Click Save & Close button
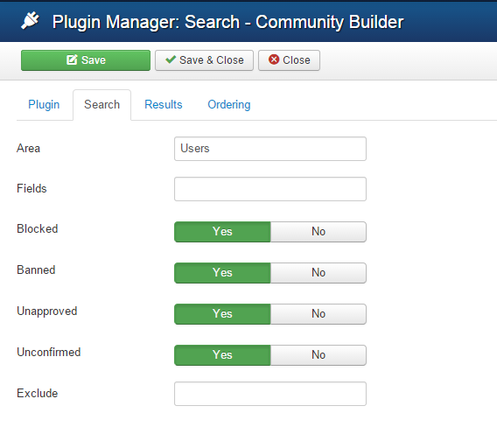497x448 pixels. pyautogui.click(x=204, y=60)
